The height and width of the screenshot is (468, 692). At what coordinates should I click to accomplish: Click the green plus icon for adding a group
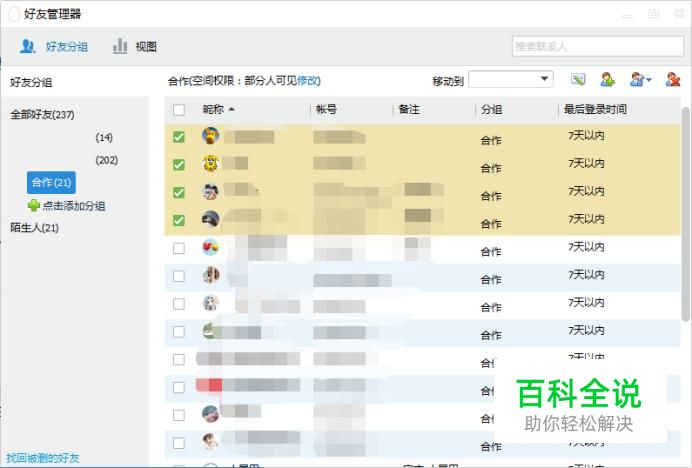[34, 205]
